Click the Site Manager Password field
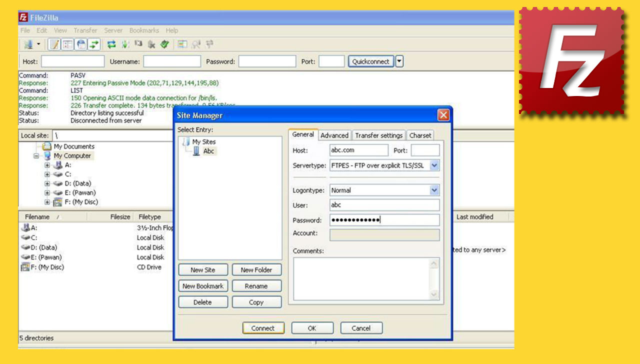 click(x=384, y=220)
